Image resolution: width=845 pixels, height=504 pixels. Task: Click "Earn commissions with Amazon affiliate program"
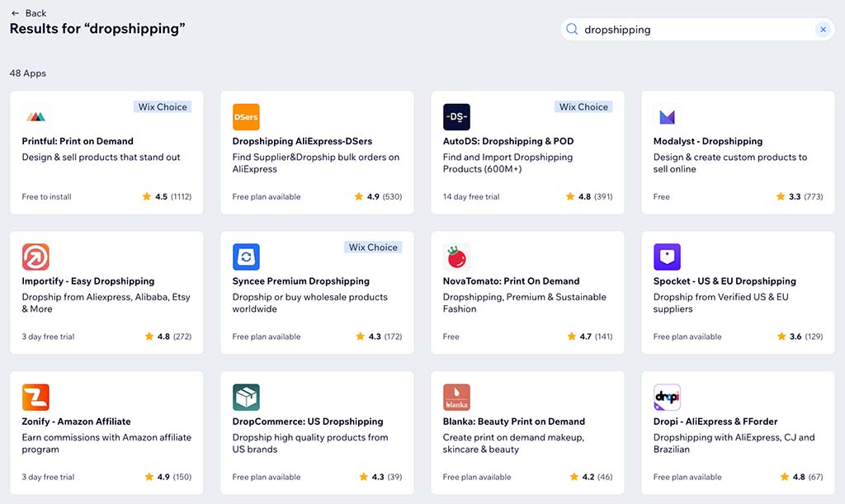click(106, 443)
